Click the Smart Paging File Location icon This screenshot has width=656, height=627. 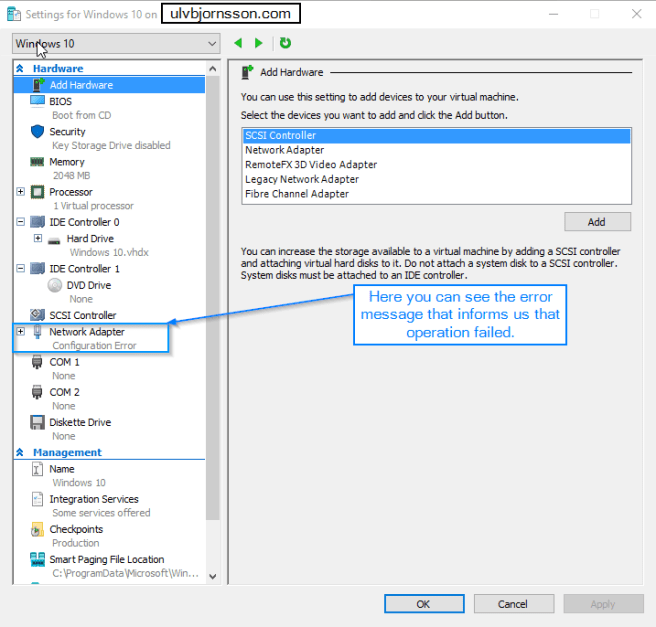pos(37,559)
